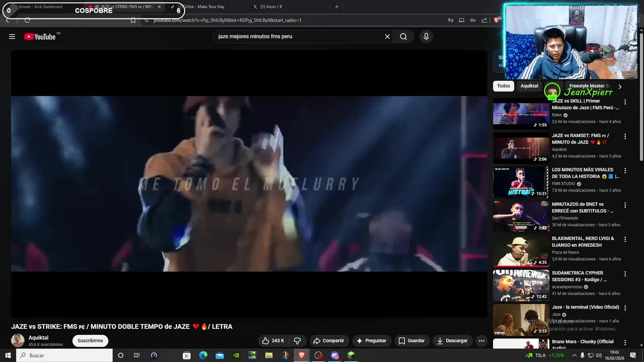Open File Explorer from the taskbar
Screen dimensions: 644x362
pos(269,355)
